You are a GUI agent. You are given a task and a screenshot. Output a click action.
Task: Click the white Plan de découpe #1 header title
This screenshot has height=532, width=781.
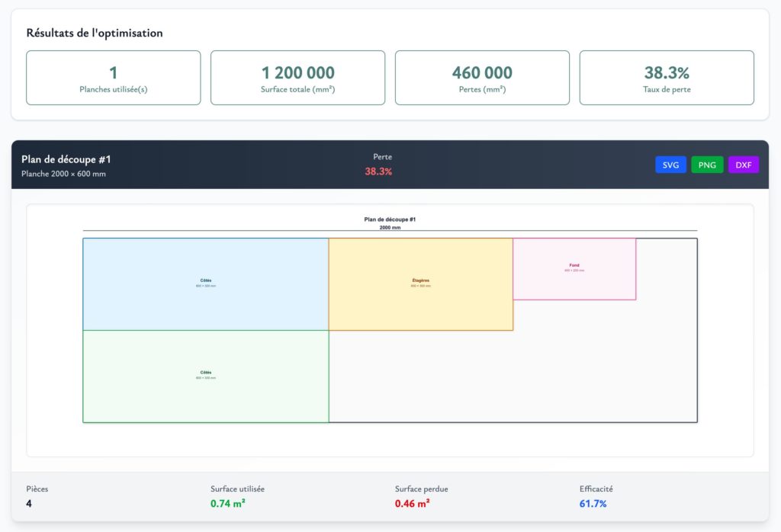(66, 159)
